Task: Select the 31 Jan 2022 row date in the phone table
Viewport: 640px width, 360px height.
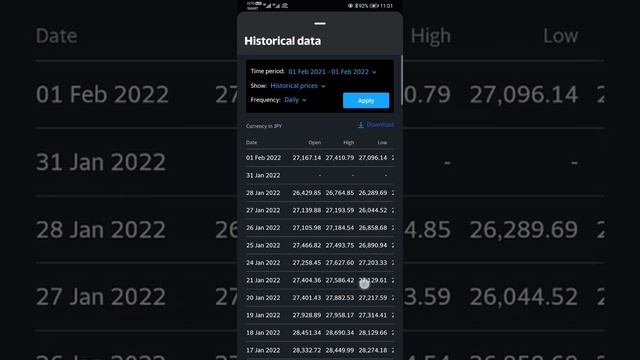Action: pos(263,175)
